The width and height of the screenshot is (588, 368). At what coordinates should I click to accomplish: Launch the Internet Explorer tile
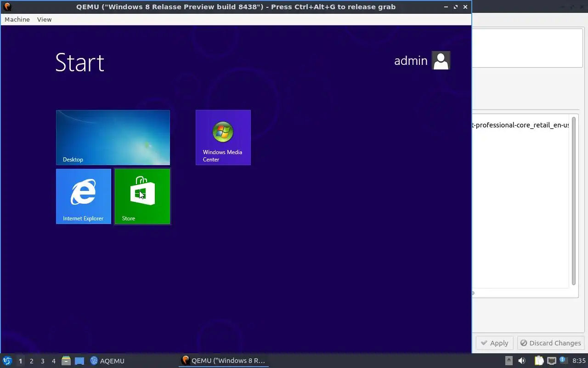coord(84,196)
